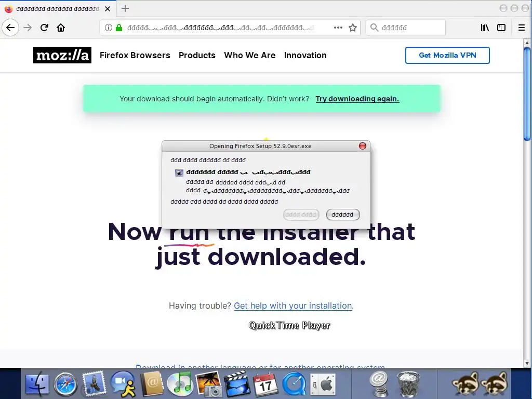
Task: Click the magnifier icon in search box
Action: tap(374, 28)
